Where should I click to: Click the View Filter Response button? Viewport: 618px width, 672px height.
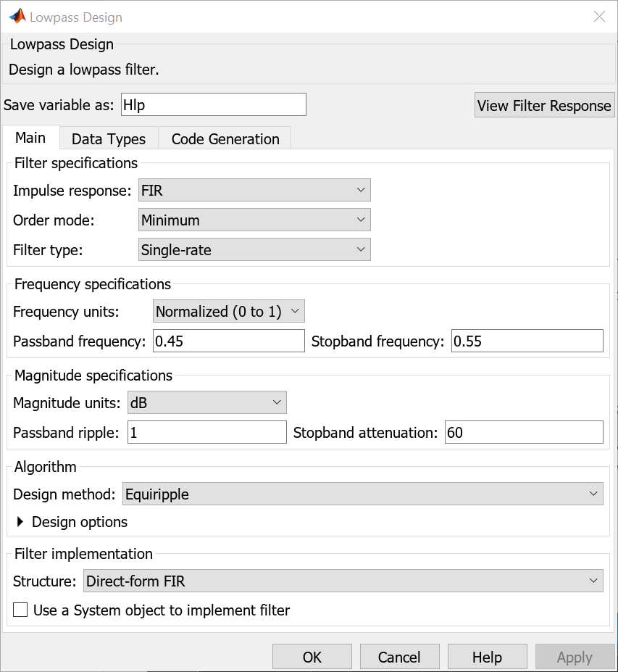pyautogui.click(x=544, y=106)
